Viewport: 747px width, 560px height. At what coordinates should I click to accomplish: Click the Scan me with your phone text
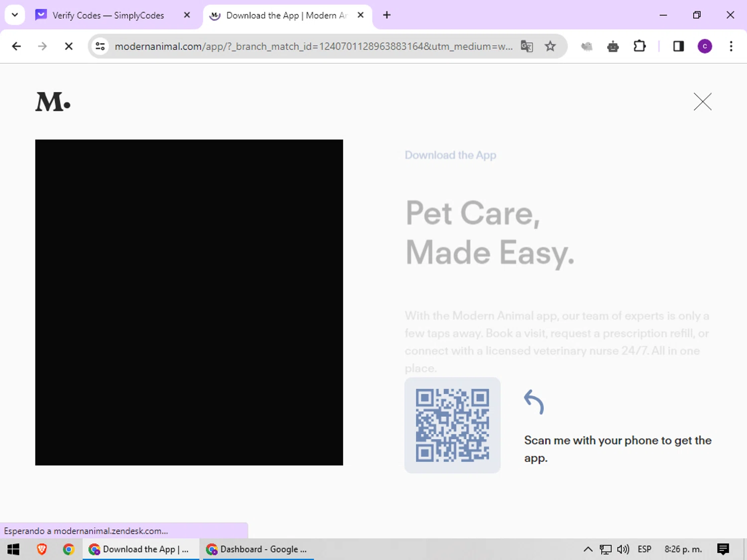point(618,449)
